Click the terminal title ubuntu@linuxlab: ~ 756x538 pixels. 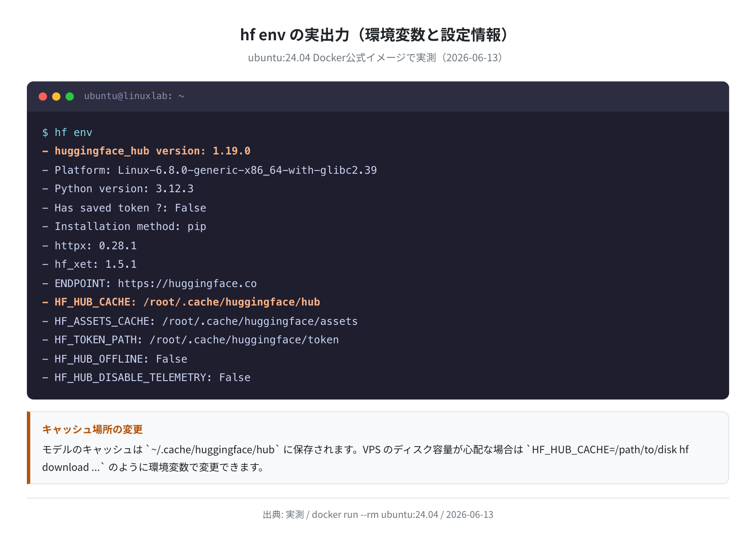pos(134,96)
